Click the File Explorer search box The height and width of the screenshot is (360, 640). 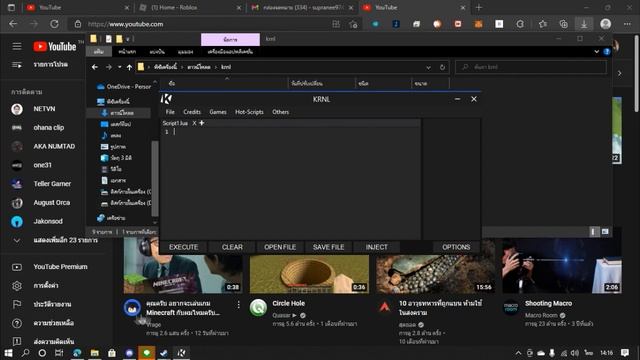(531, 67)
